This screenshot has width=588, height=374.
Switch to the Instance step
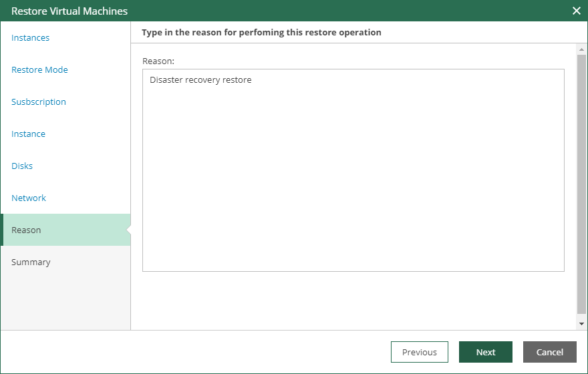click(29, 134)
